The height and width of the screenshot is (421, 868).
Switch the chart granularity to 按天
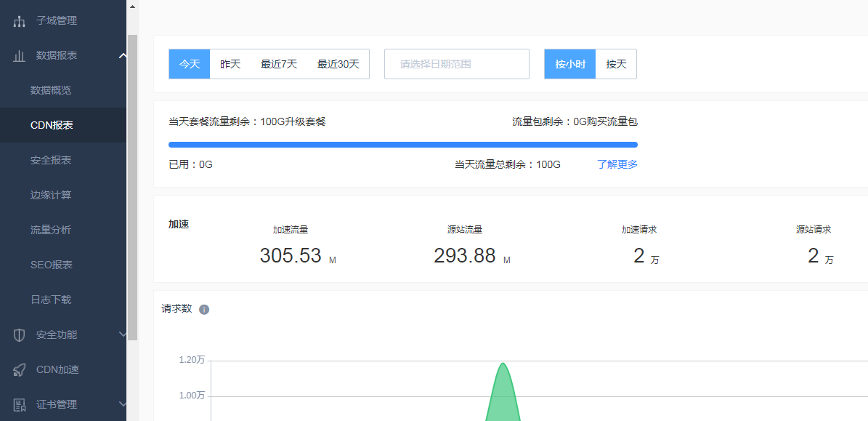point(617,64)
